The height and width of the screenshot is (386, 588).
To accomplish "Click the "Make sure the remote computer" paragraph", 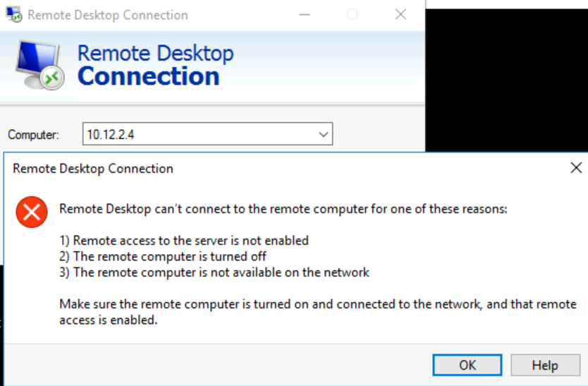I will point(318,312).
